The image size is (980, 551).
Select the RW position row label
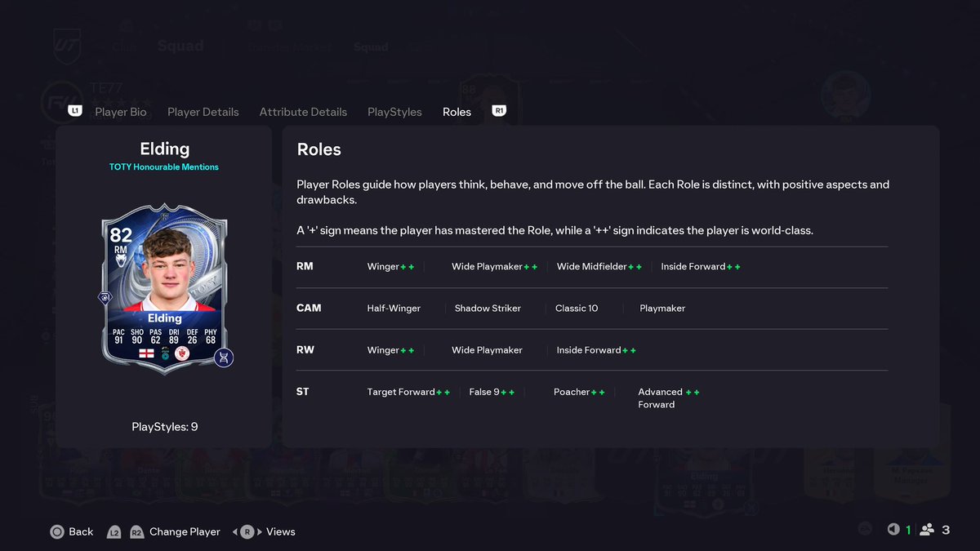point(305,349)
